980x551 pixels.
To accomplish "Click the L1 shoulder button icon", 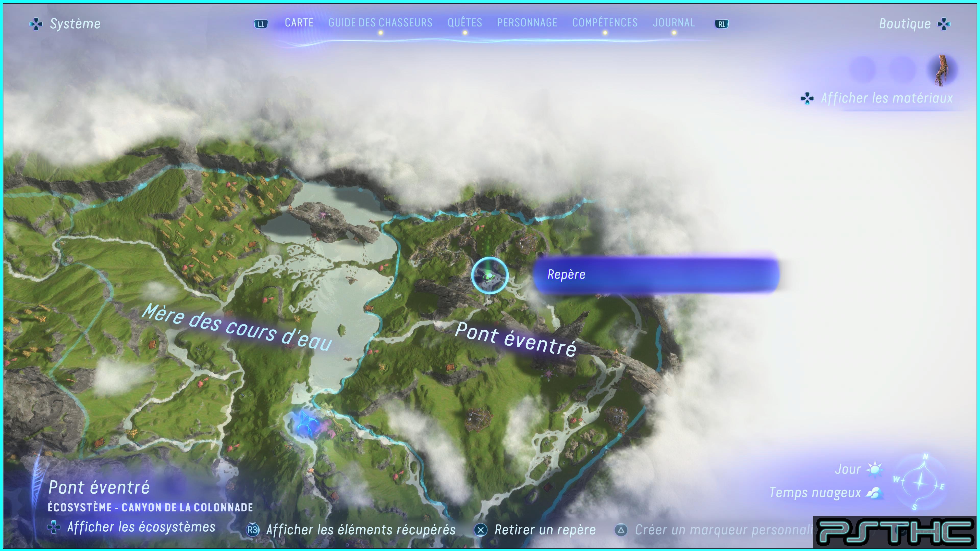I will point(261,24).
